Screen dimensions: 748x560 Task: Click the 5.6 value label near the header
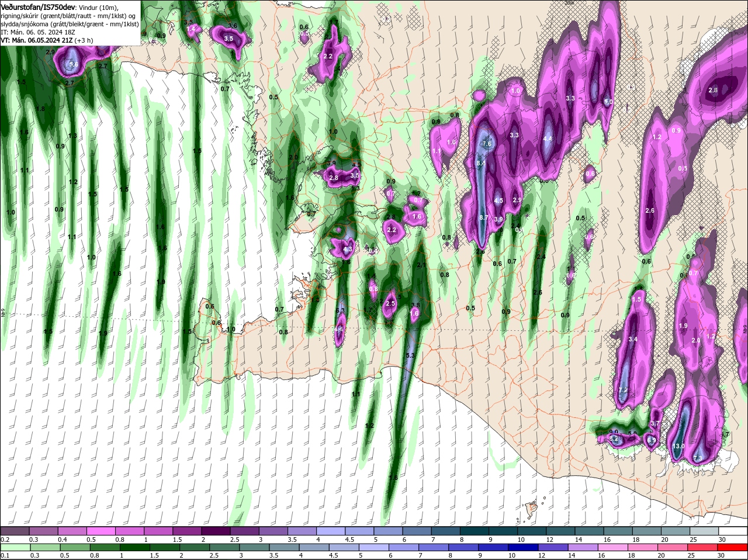coord(74,65)
